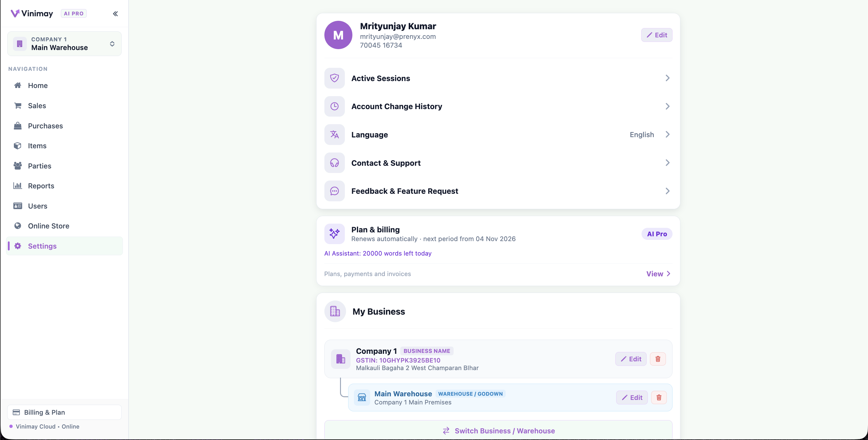This screenshot has height=440, width=868.
Task: Open Parties page
Action: click(64, 166)
